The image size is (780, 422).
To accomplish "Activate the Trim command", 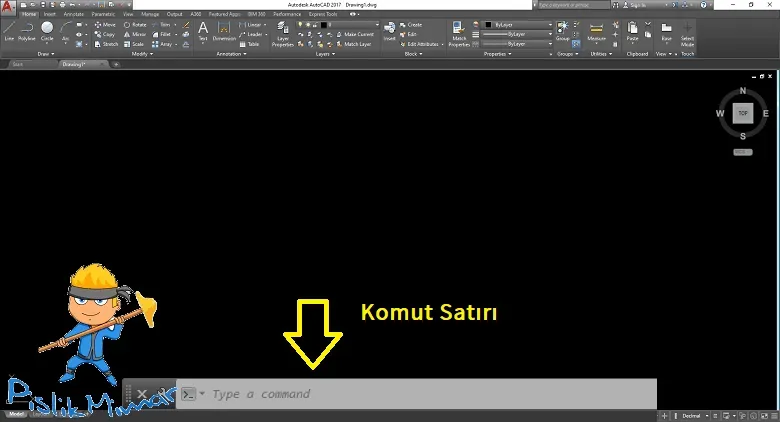I will pos(161,24).
